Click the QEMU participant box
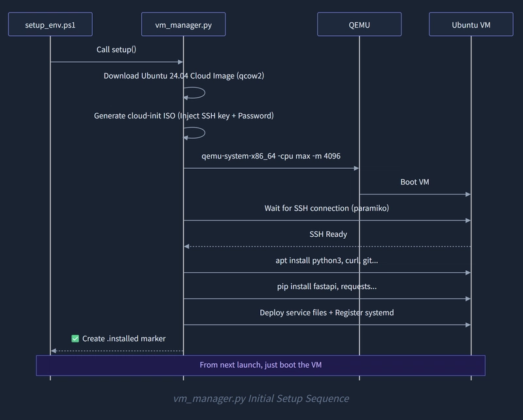Viewport: 523px width, 420px height. [359, 24]
